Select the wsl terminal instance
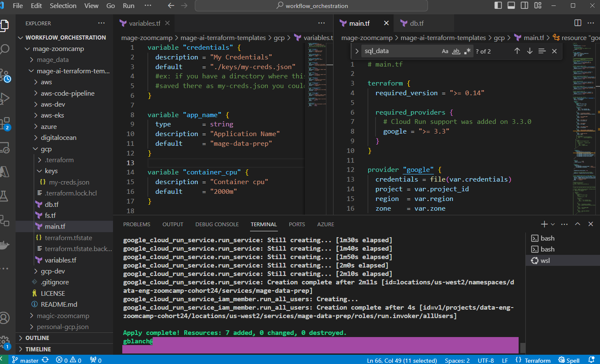 (562, 260)
